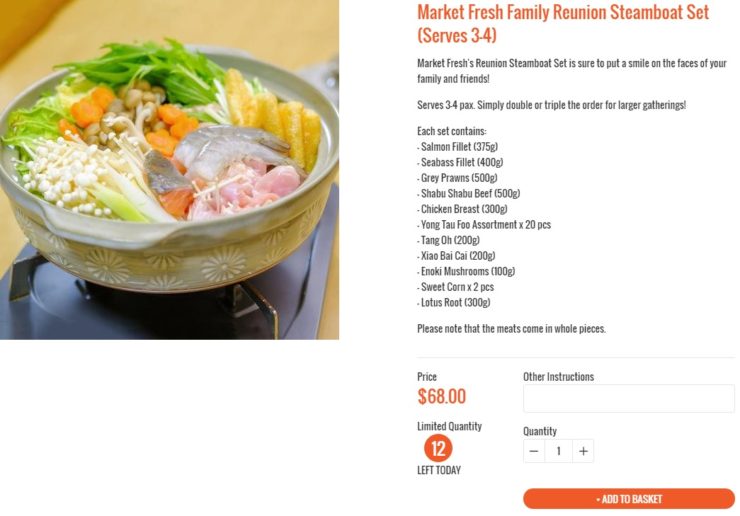The image size is (740, 516).
Task: Click the LEFT TODAY caption
Action: [x=439, y=470]
